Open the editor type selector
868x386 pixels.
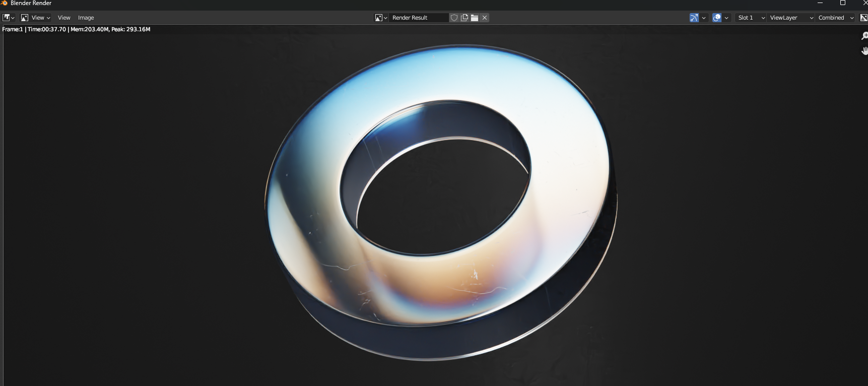tap(9, 18)
